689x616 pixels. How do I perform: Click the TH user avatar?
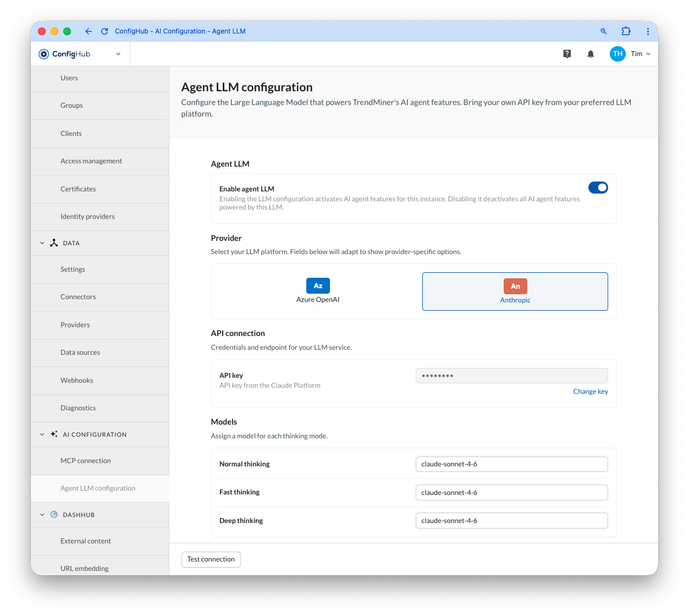(x=618, y=54)
